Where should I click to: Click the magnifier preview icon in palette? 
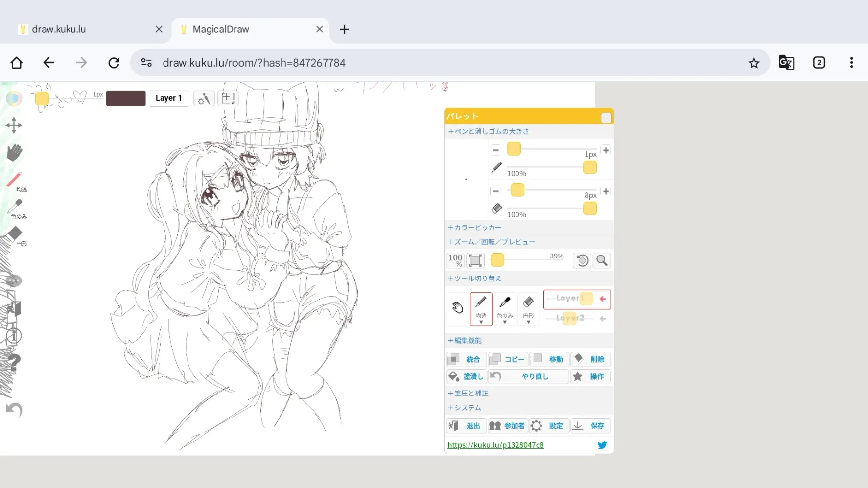602,260
